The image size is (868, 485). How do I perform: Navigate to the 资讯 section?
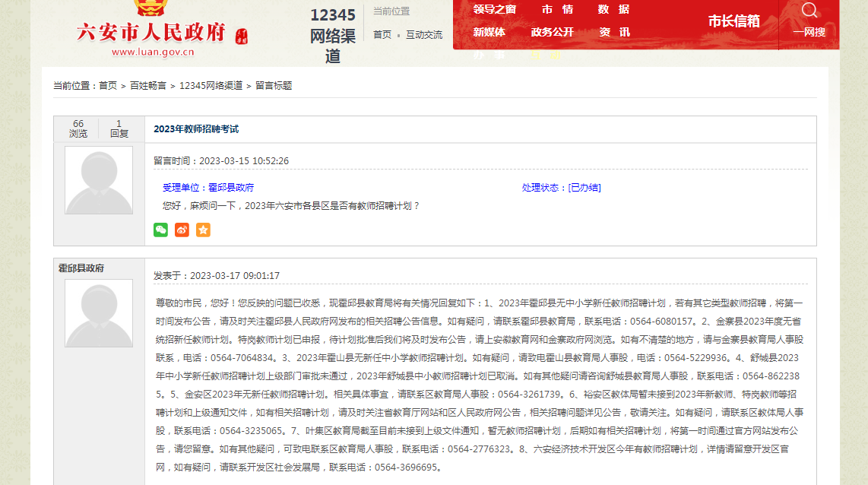tap(614, 32)
